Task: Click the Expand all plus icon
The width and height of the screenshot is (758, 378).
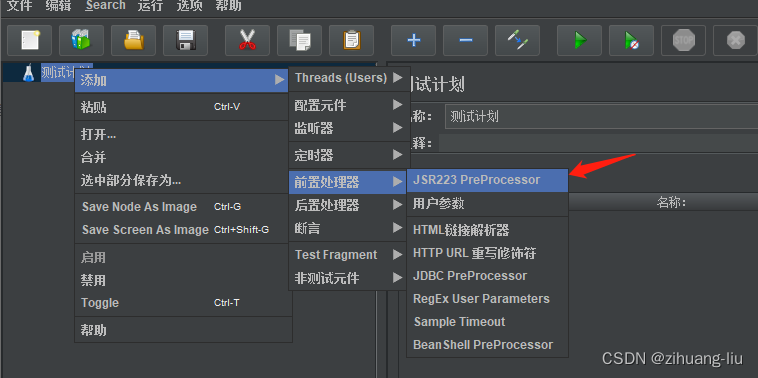Action: (x=413, y=40)
